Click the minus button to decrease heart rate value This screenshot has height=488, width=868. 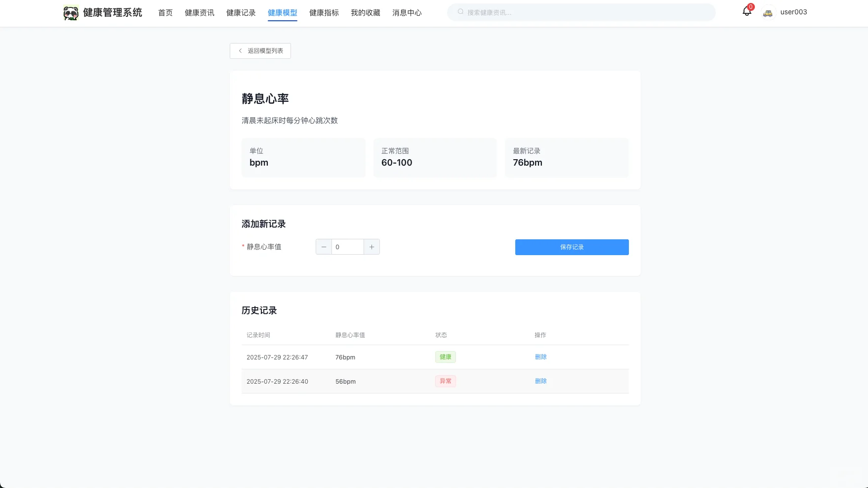click(324, 247)
